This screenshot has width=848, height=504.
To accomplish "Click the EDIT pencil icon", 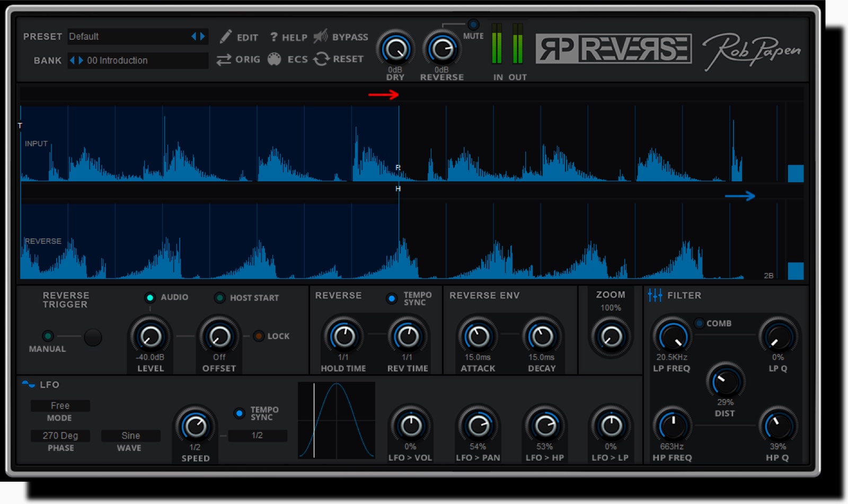I will coord(225,36).
